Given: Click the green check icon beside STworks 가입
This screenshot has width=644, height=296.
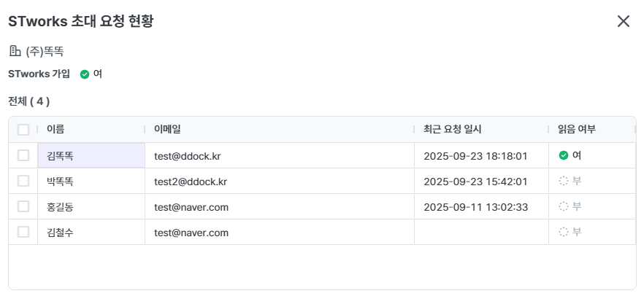Looking at the screenshot, I should point(85,74).
